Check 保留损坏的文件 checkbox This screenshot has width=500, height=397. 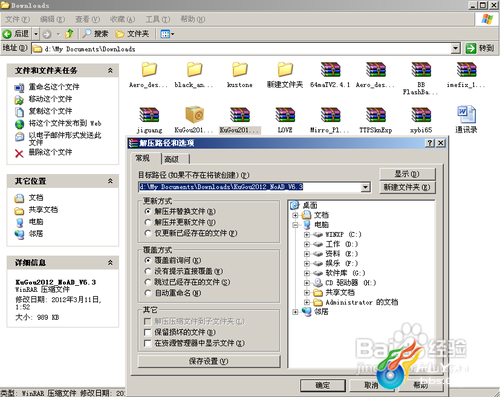click(147, 332)
